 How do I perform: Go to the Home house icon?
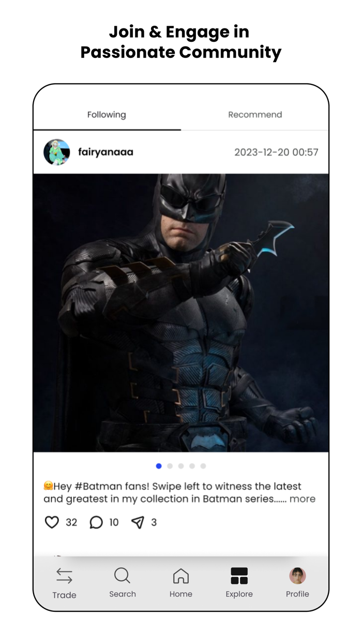pyautogui.click(x=181, y=576)
